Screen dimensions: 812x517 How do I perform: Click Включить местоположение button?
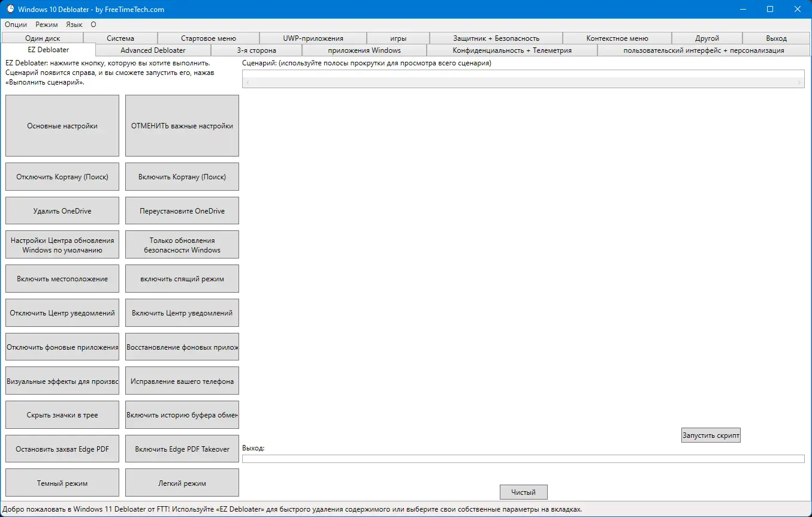pyautogui.click(x=62, y=279)
